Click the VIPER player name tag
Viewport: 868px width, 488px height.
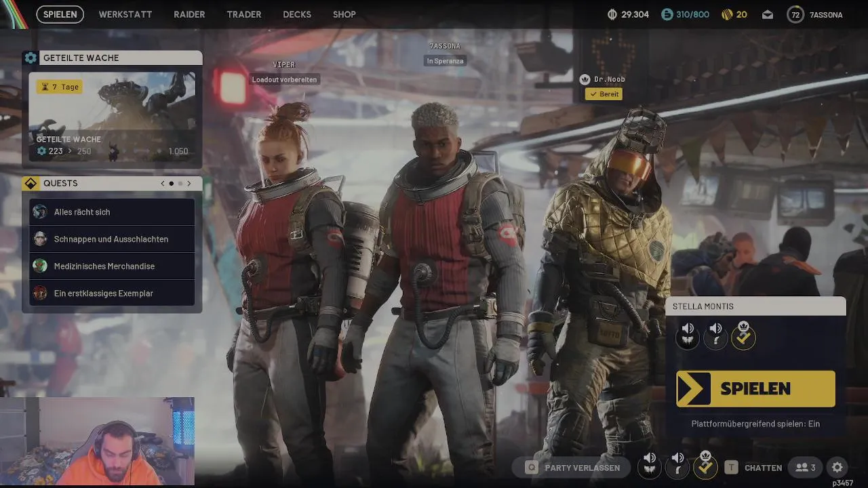284,64
